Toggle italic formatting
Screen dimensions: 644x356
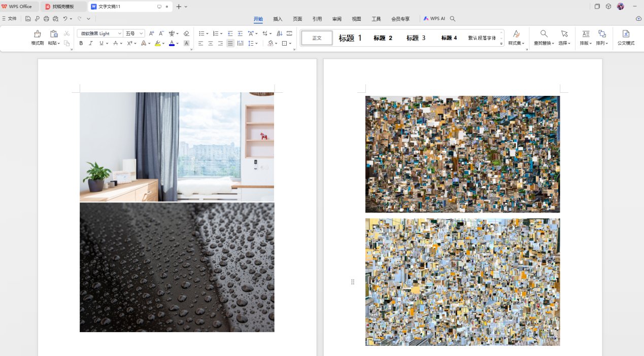pos(91,44)
